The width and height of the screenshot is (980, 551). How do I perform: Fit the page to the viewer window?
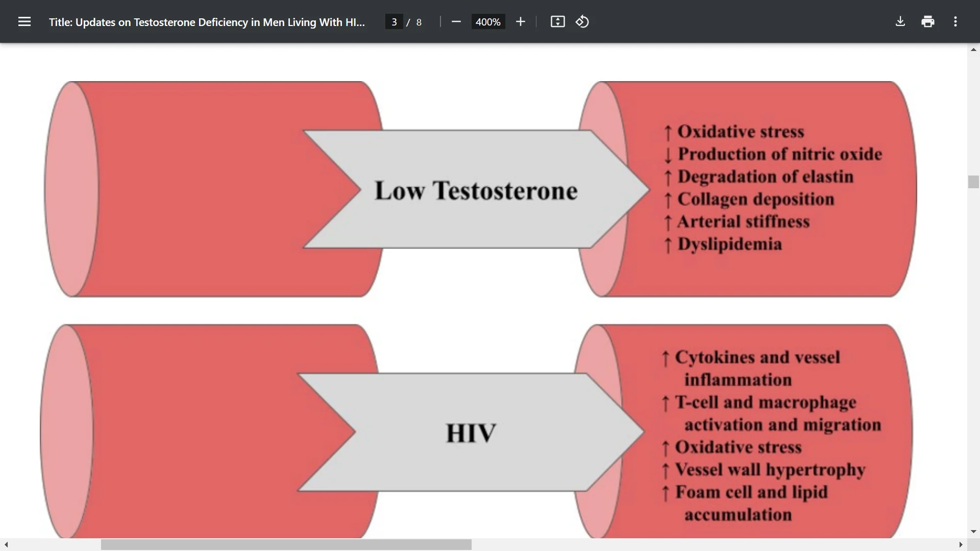[557, 21]
